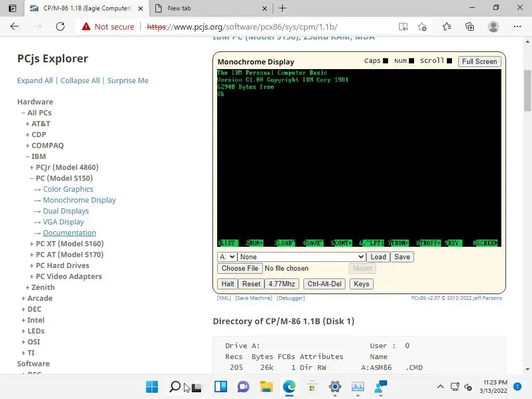
Task: Open Settings gear on the taskbar
Action: coord(335,387)
